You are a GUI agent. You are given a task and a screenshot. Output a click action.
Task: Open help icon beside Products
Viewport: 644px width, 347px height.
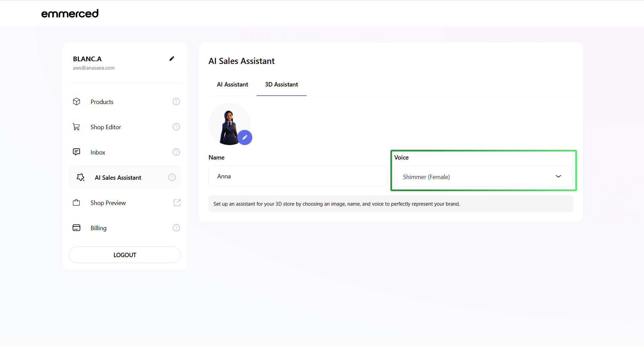[x=176, y=102]
